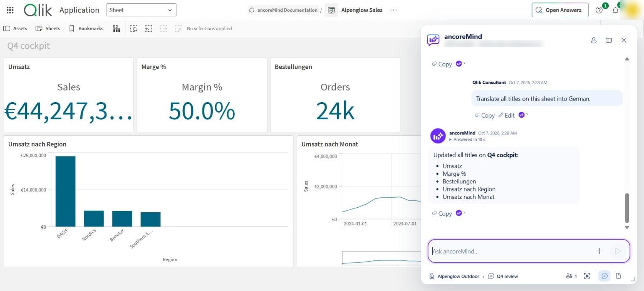Click the chat scrollbar up arrow
The height and width of the screenshot is (291, 644).
(x=627, y=59)
